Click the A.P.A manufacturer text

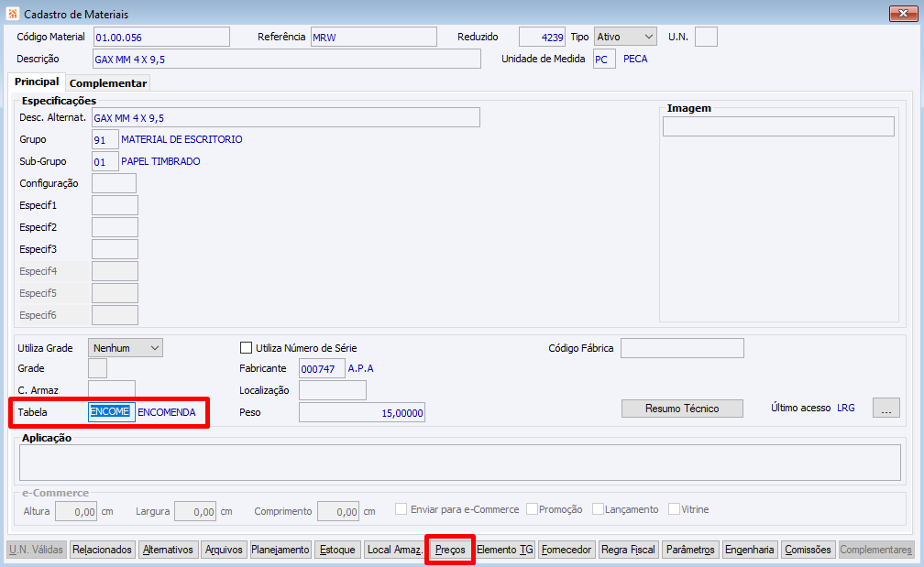click(360, 368)
